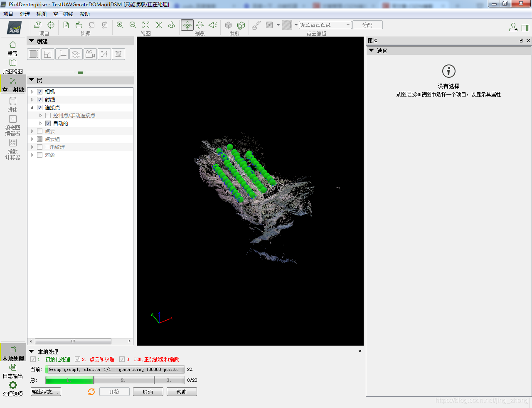Toggle the 自动的 tie points checkbox
This screenshot has height=408, width=532.
click(x=48, y=124)
